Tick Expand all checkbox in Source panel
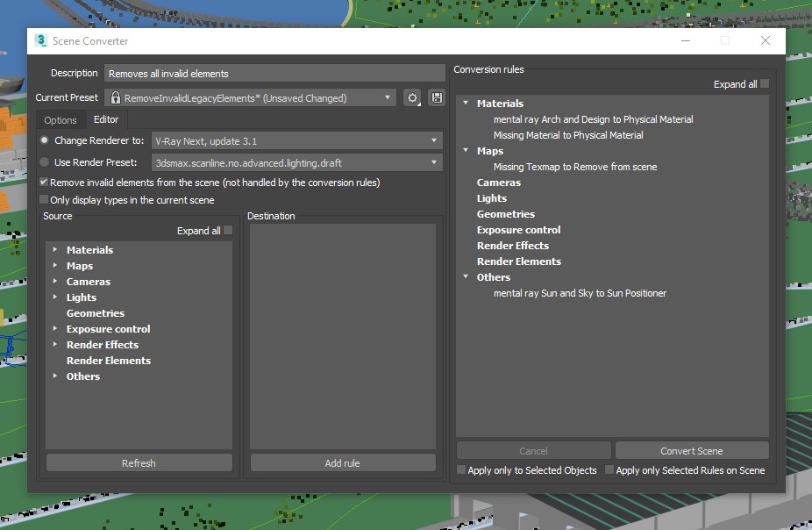812x530 pixels. (228, 230)
